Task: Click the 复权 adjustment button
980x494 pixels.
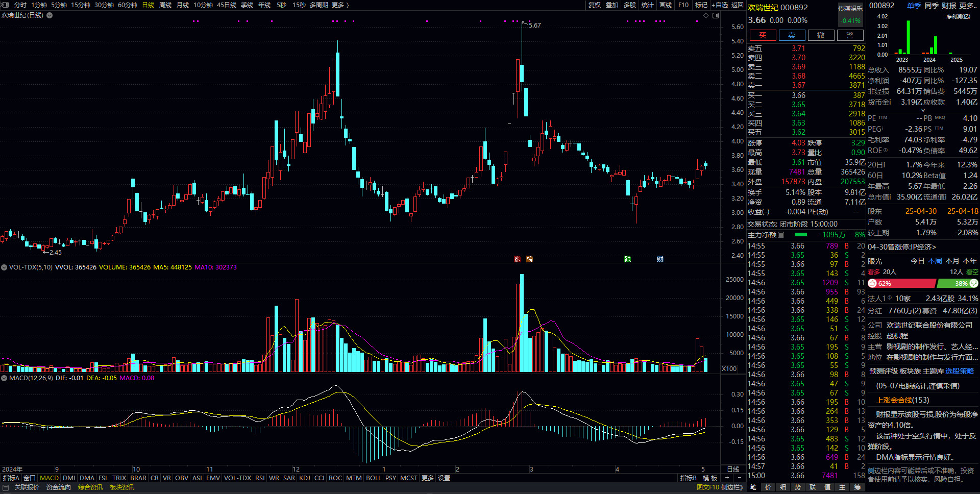Action: (595, 5)
